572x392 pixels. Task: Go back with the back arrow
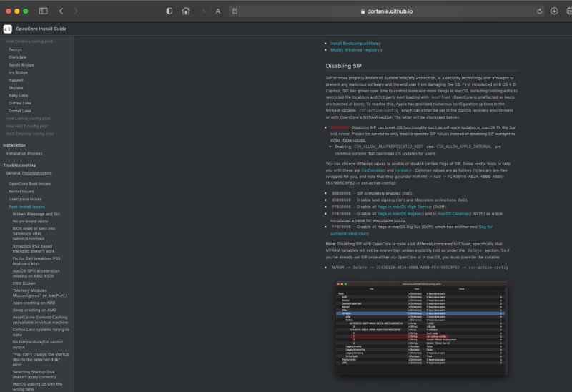pyautogui.click(x=61, y=11)
